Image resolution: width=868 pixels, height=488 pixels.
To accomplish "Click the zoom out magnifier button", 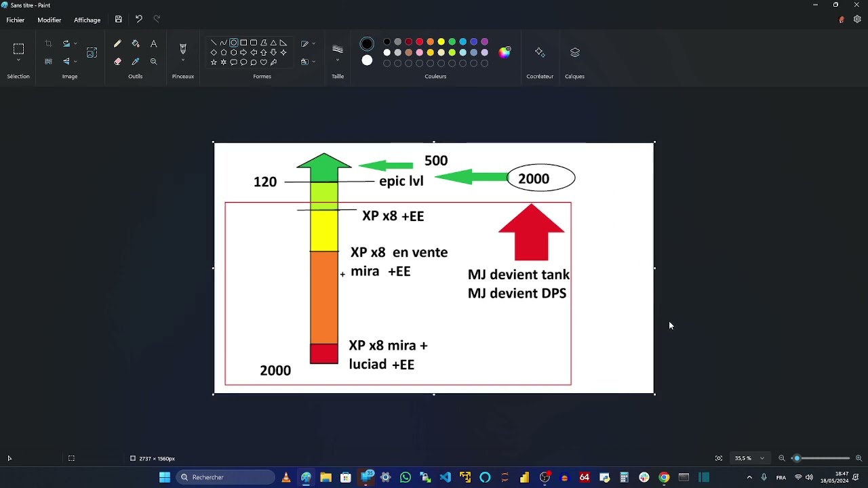I will (x=782, y=458).
